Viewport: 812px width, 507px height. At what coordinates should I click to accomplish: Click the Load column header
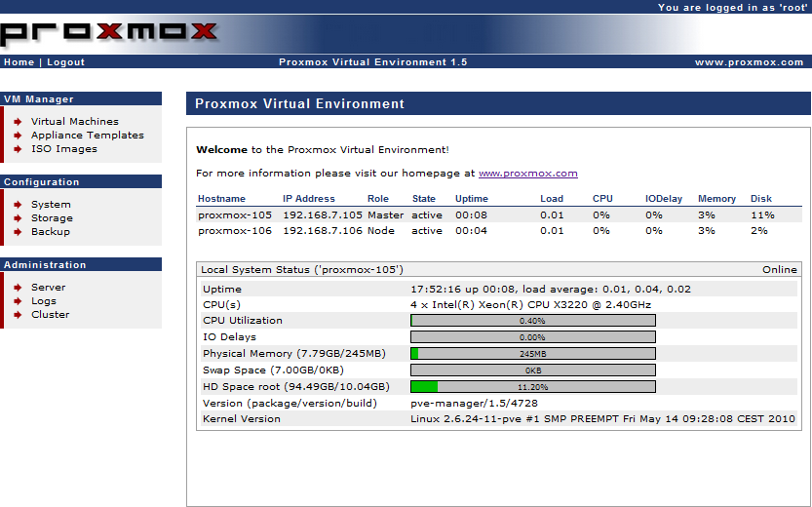552,199
